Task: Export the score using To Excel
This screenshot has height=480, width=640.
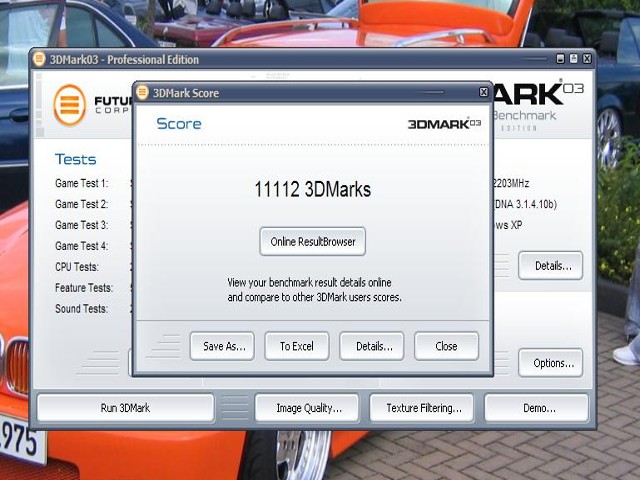Action: point(297,346)
